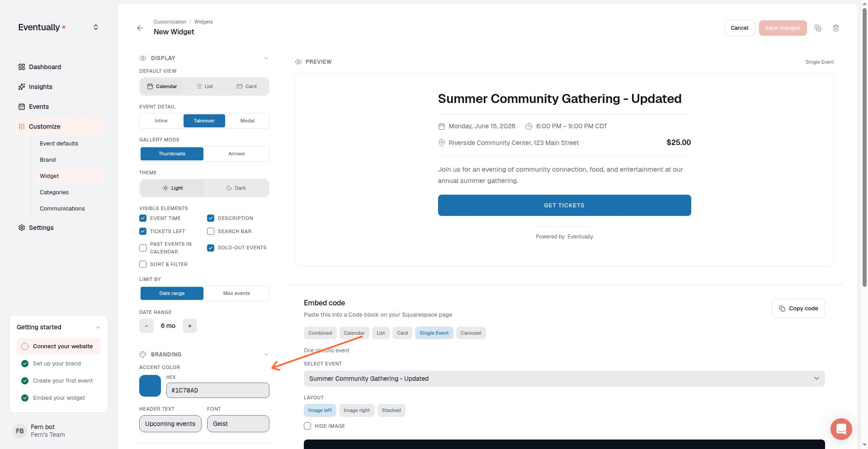Image resolution: width=868 pixels, height=449 pixels.
Task: Open the Select Event dropdown
Action: point(564,379)
